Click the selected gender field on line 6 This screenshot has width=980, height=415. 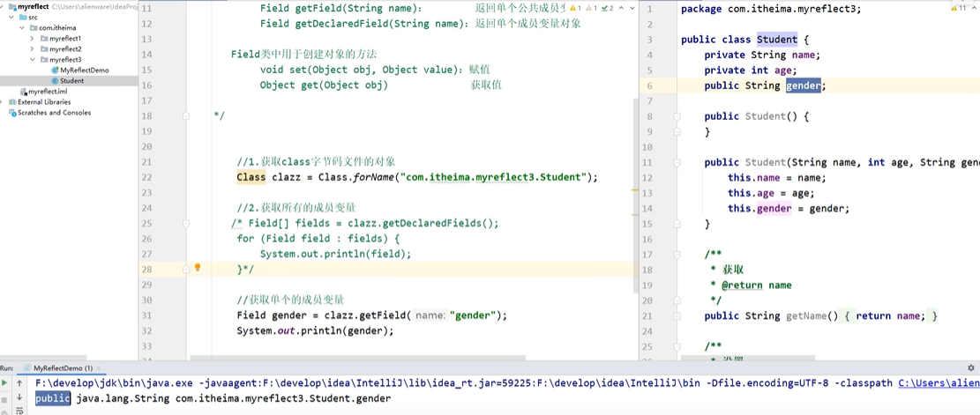coord(803,85)
